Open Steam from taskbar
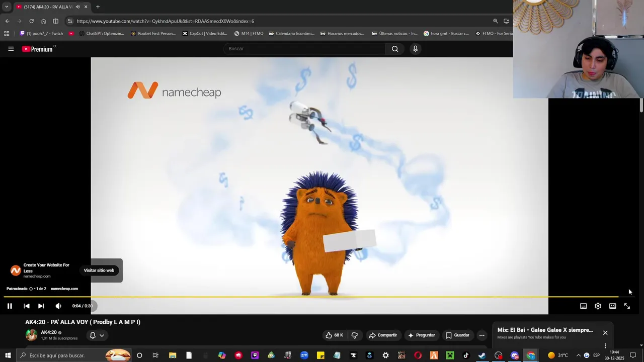 click(482, 355)
